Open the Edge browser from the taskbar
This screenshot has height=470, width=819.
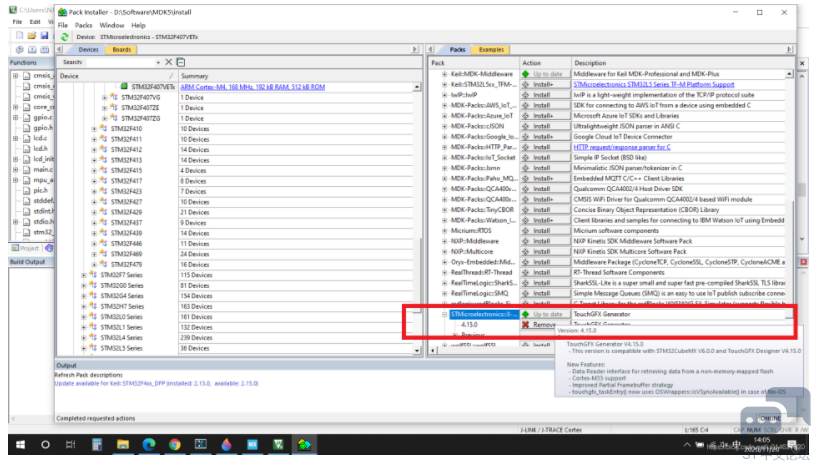(x=149, y=444)
